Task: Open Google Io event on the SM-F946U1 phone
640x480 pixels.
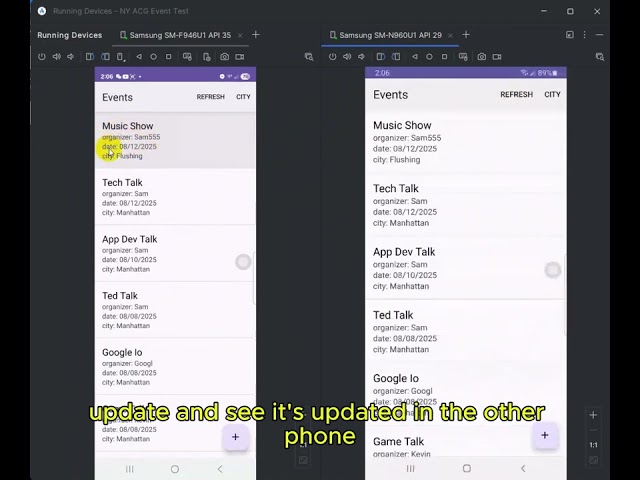Action: pyautogui.click(x=175, y=367)
